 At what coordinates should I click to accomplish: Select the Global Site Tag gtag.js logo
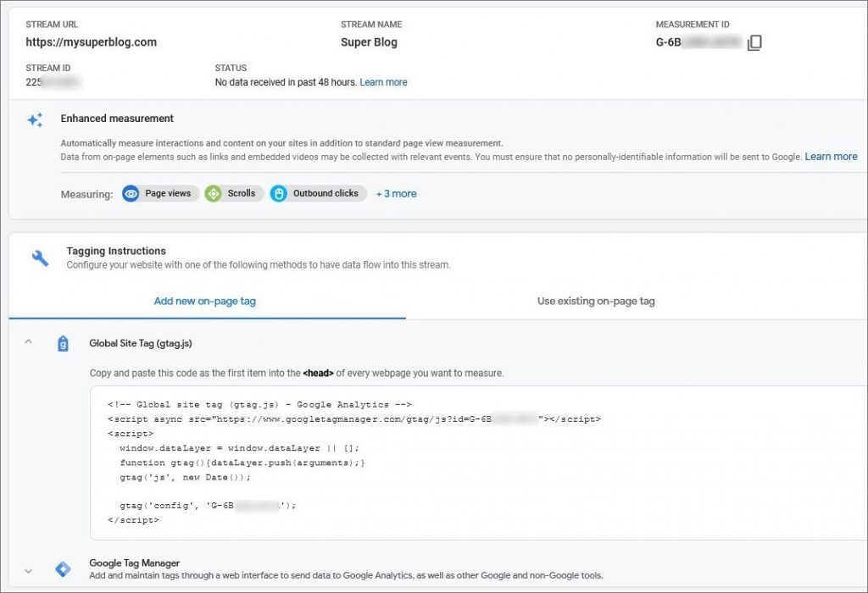tap(63, 344)
